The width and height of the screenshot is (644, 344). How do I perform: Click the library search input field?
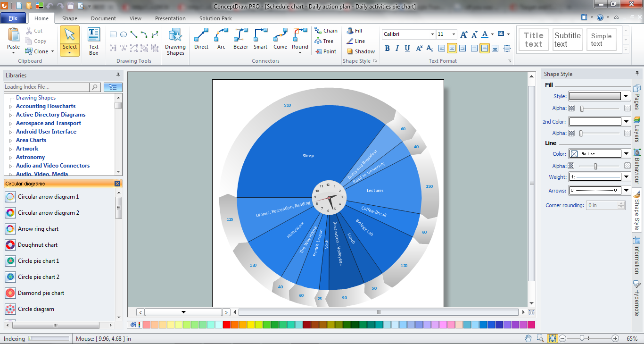coord(46,87)
